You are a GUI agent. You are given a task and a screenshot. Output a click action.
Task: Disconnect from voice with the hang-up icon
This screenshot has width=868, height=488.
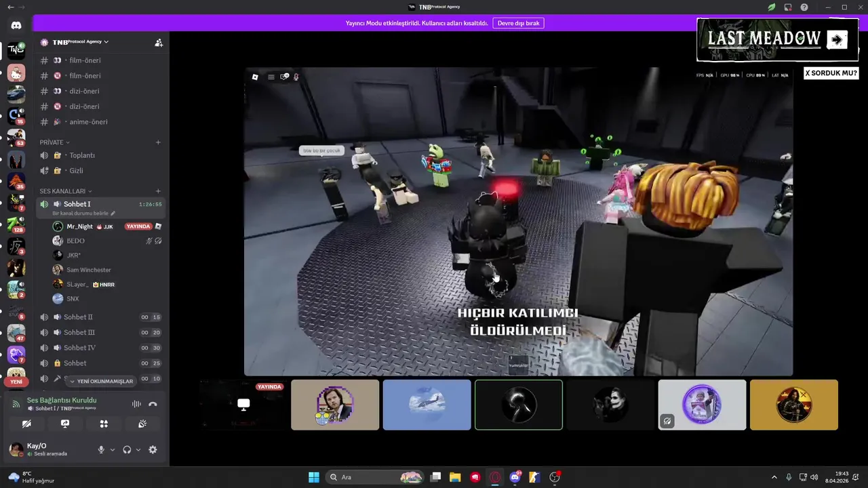[x=153, y=404]
